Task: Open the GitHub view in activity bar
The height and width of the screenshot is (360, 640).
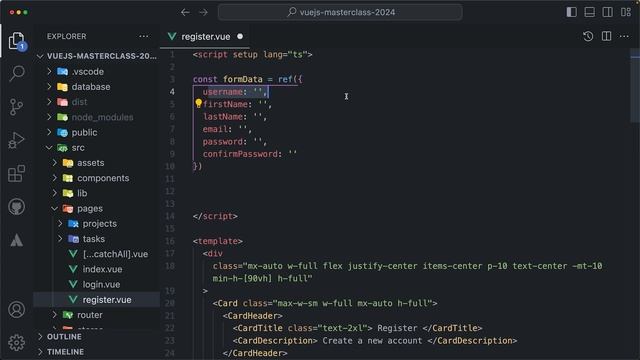Action: [16, 207]
